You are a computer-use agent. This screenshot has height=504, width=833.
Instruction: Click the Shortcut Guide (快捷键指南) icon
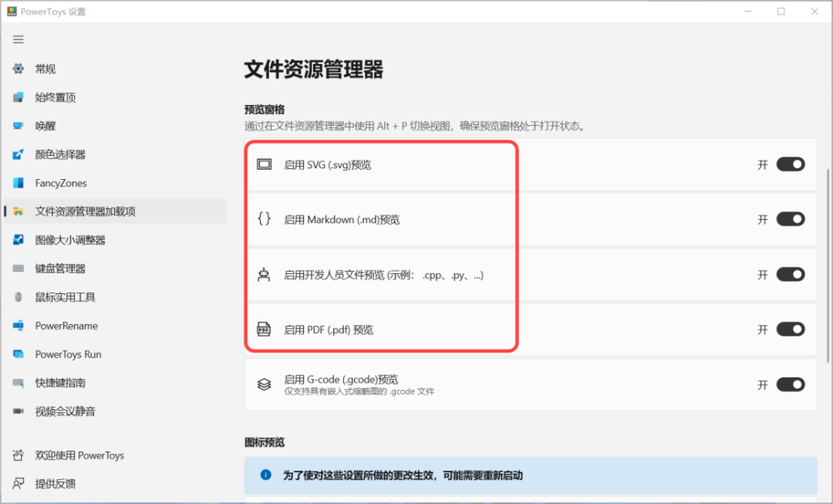tap(18, 383)
